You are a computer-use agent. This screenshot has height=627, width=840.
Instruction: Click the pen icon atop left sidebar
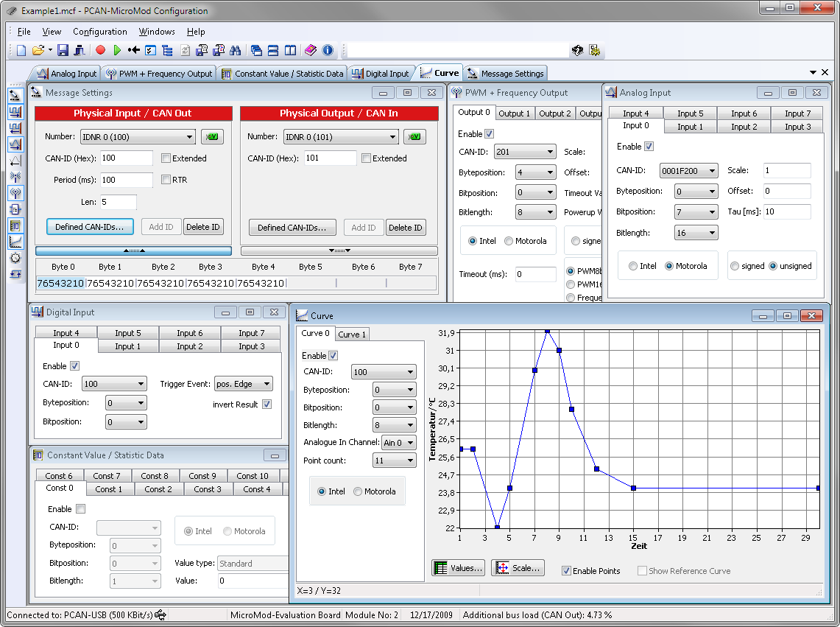[x=15, y=95]
